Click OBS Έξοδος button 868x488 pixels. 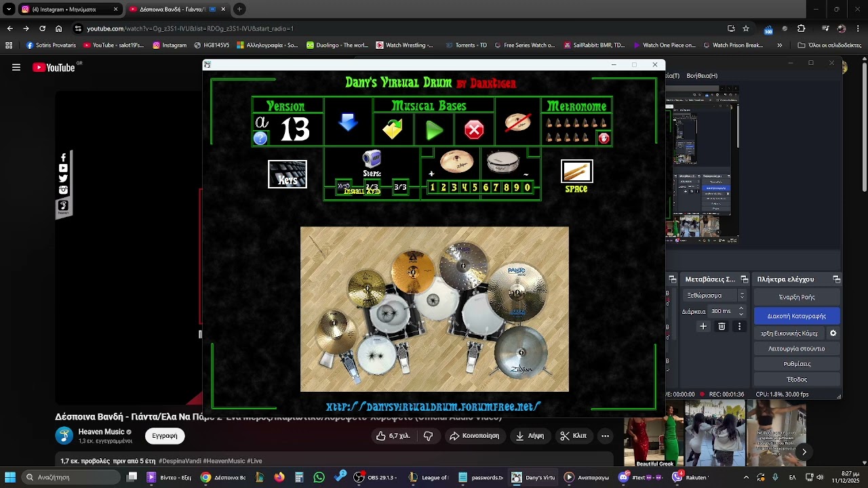click(x=796, y=380)
